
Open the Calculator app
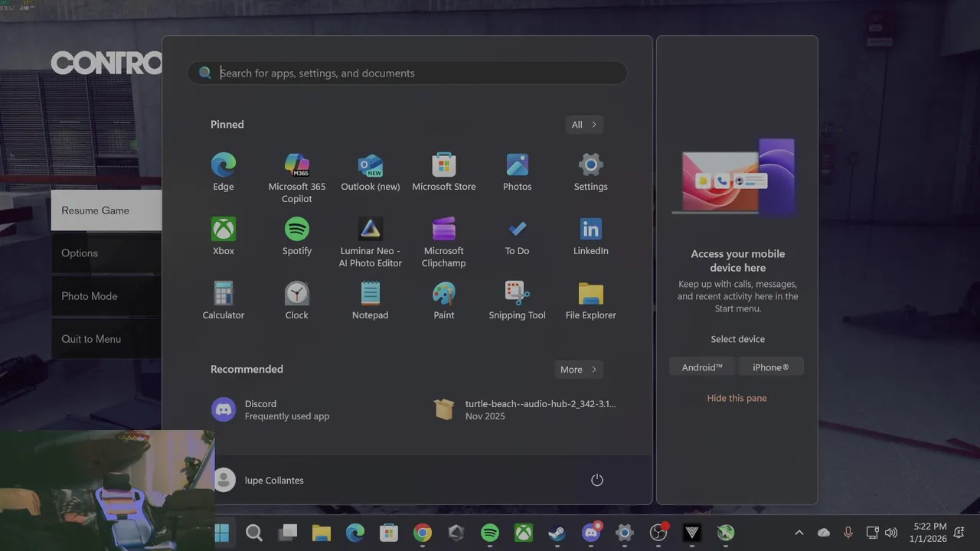pos(224,301)
